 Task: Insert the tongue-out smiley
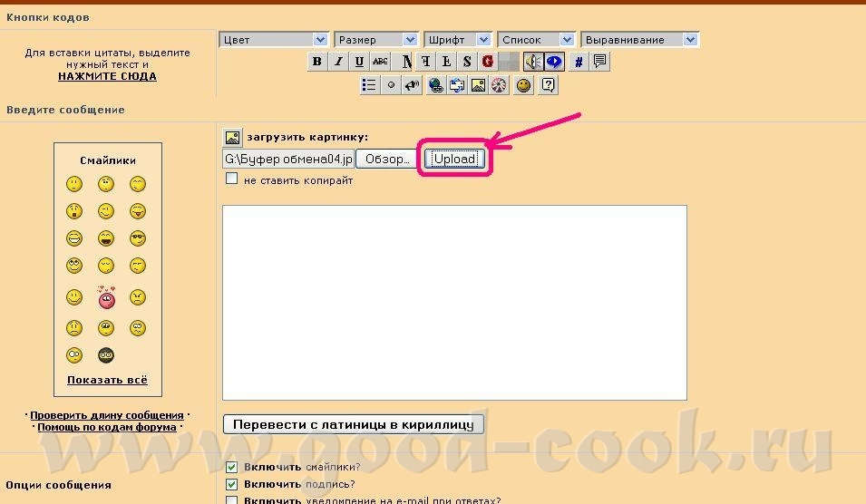coord(138,211)
